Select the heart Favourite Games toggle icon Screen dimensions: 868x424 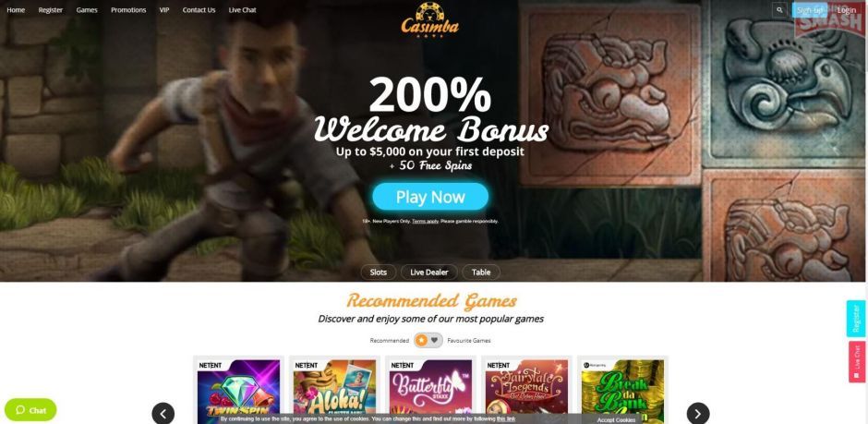coord(435,341)
